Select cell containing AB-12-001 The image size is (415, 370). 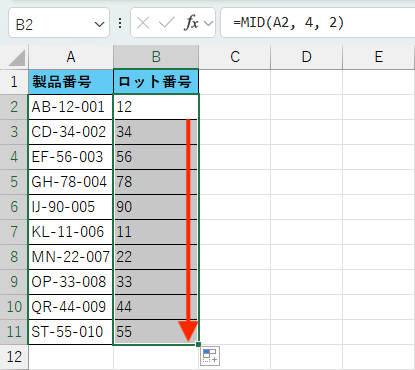(x=71, y=107)
